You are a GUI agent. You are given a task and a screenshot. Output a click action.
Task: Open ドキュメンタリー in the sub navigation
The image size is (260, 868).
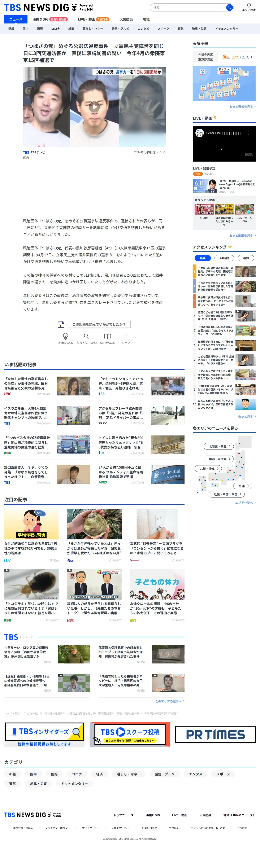tap(227, 29)
